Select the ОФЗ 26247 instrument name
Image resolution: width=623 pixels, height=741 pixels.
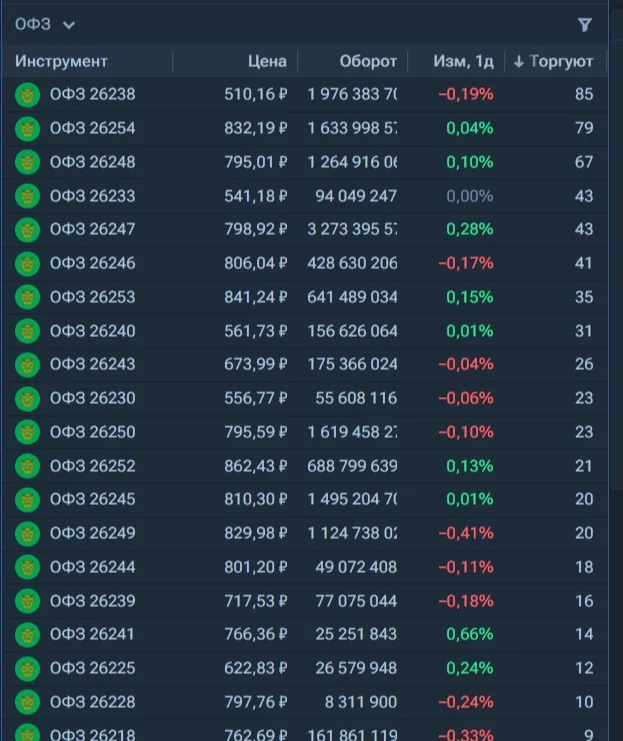tap(93, 229)
